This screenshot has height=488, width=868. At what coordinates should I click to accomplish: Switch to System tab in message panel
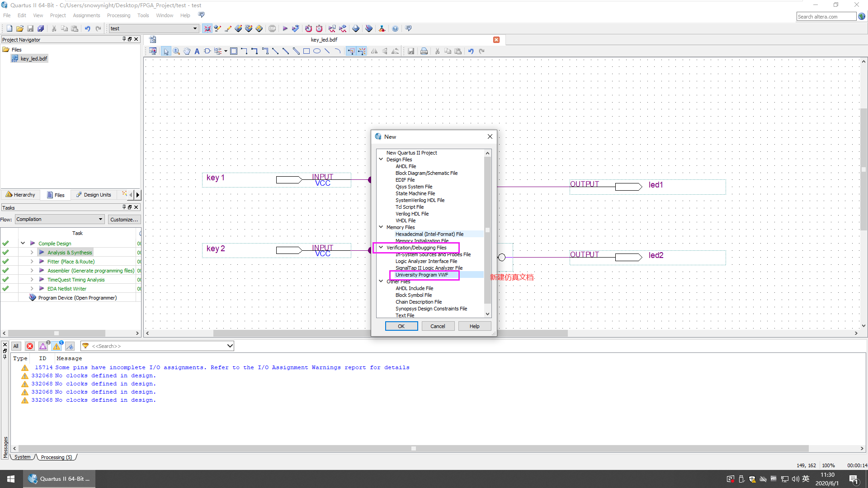pyautogui.click(x=22, y=457)
